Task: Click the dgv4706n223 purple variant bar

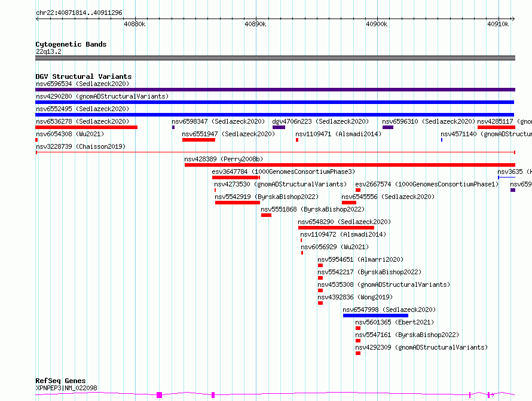Action: pyautogui.click(x=279, y=127)
